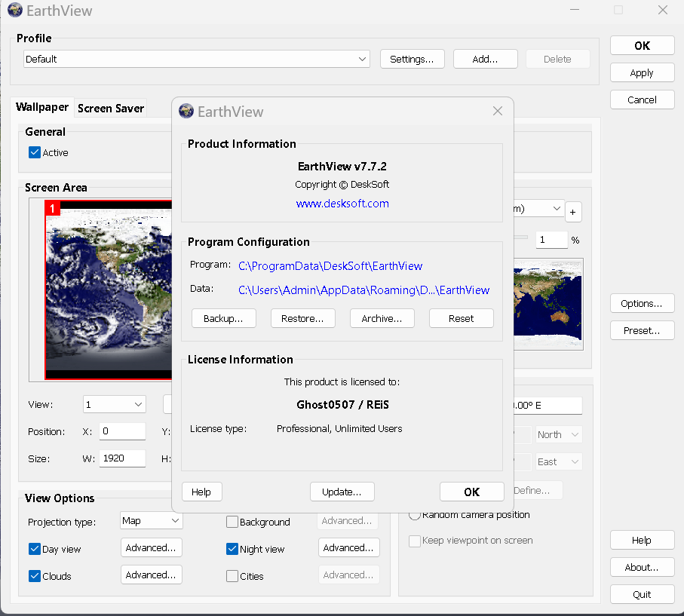Viewport: 684px width, 616px height.
Task: Click the Backup... button
Action: pos(224,318)
